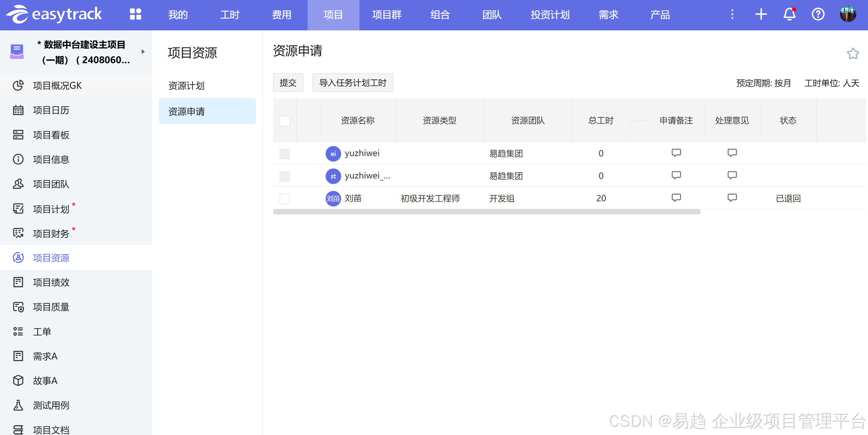Open the three-dot more menu

click(732, 14)
